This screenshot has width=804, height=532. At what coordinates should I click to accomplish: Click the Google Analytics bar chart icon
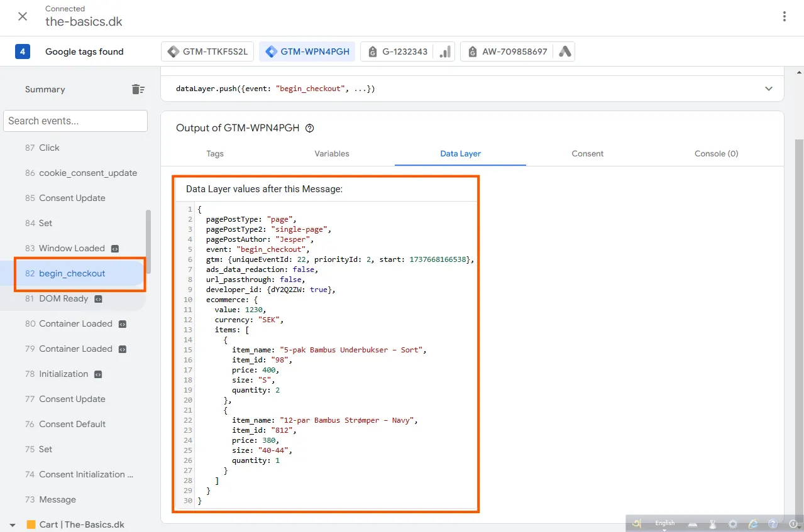point(445,52)
